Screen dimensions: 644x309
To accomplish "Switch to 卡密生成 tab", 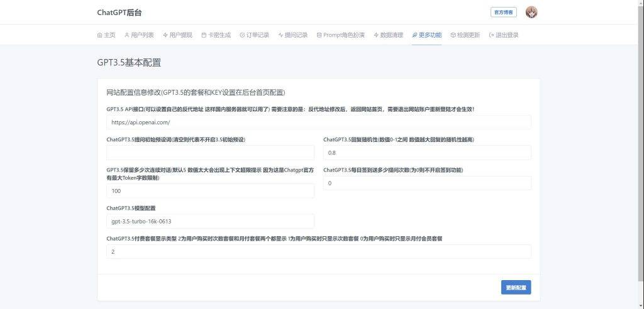I will pyautogui.click(x=216, y=35).
